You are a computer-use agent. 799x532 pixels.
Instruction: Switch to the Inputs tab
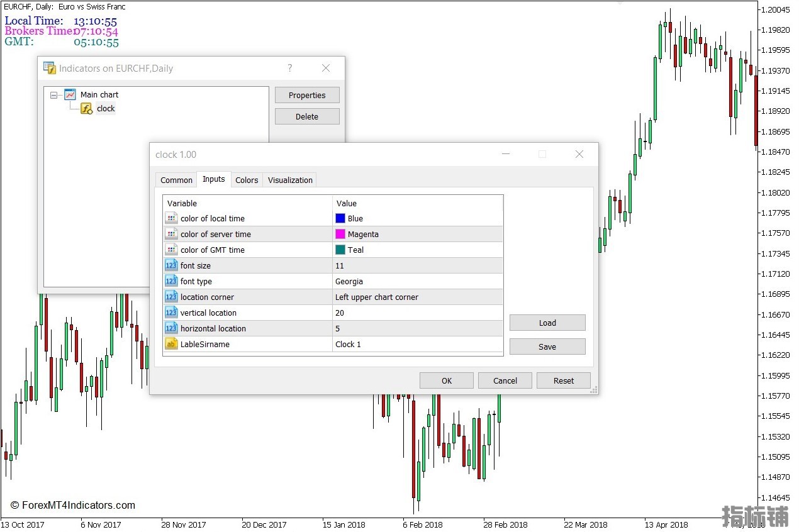tap(213, 179)
